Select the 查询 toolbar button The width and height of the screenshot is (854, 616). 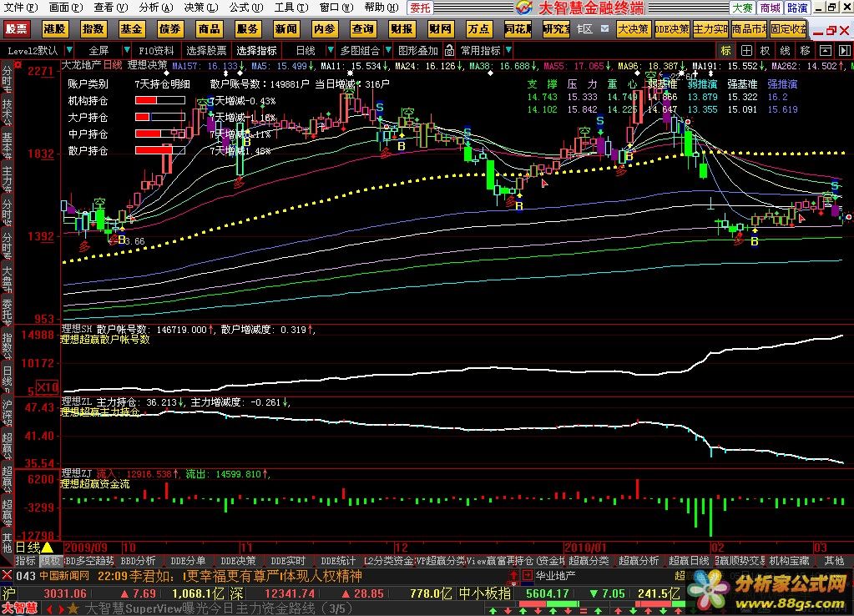point(363,29)
